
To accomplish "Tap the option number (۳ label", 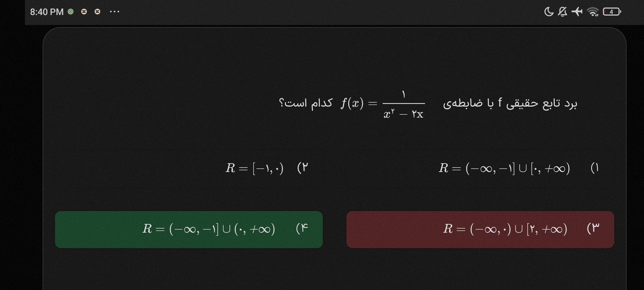I will tap(593, 228).
